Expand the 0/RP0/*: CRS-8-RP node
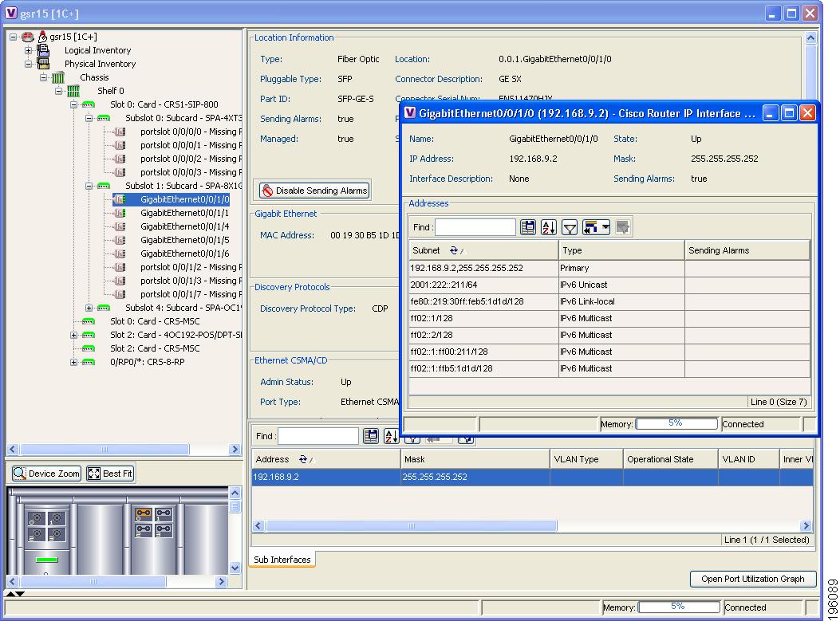 coord(74,363)
